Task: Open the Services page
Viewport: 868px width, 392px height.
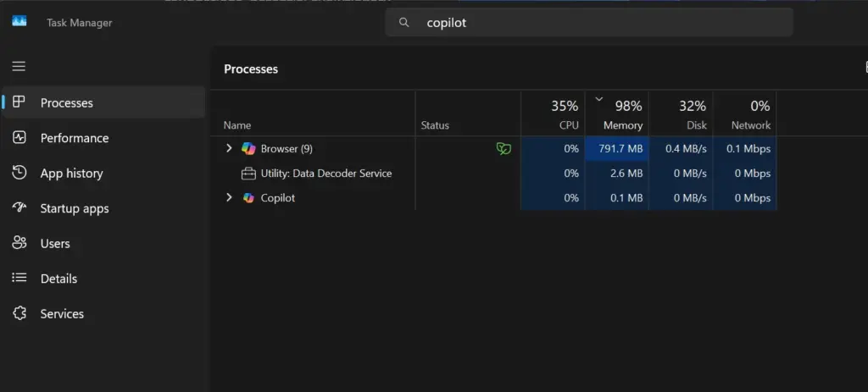Action: pyautogui.click(x=62, y=313)
